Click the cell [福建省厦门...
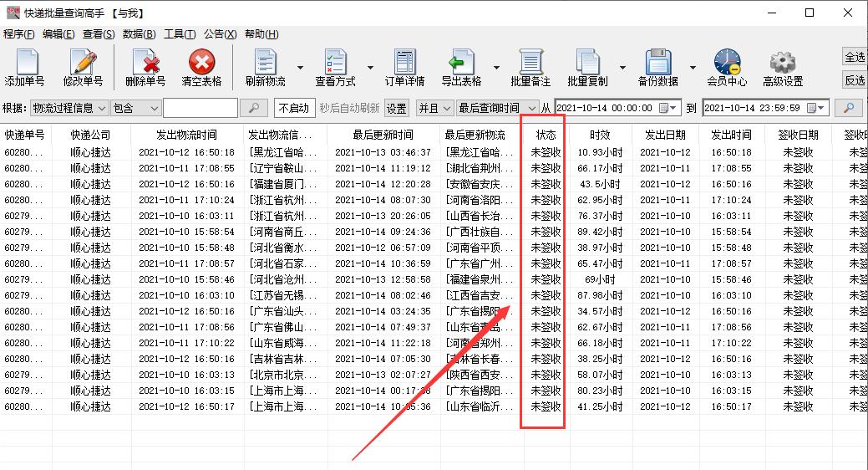Image resolution: width=868 pixels, height=470 pixels. pos(283,184)
